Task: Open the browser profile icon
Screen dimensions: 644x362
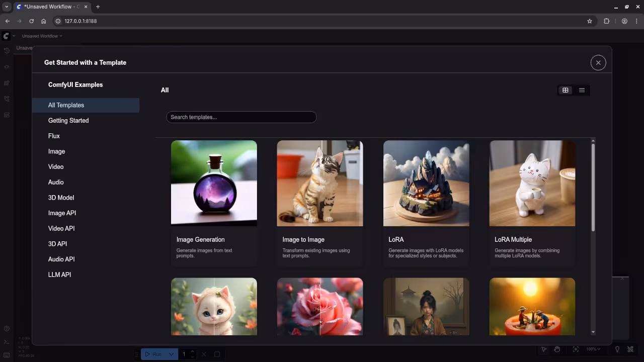Action: coord(624,21)
